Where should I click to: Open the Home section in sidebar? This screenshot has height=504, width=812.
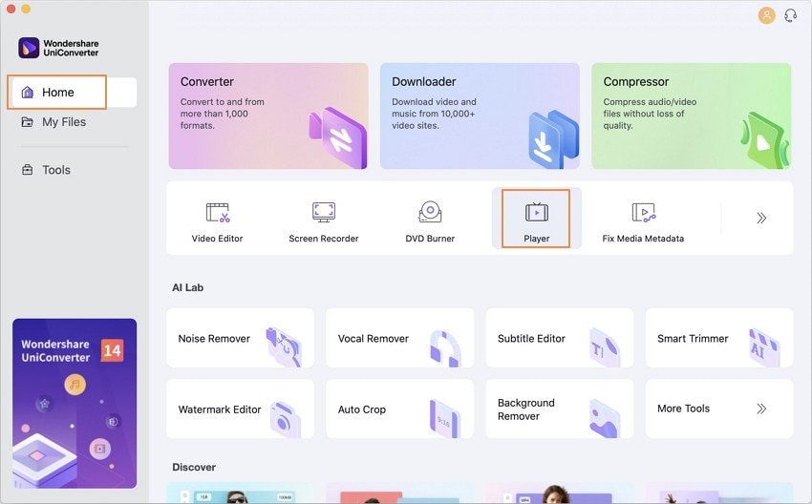pyautogui.click(x=74, y=92)
